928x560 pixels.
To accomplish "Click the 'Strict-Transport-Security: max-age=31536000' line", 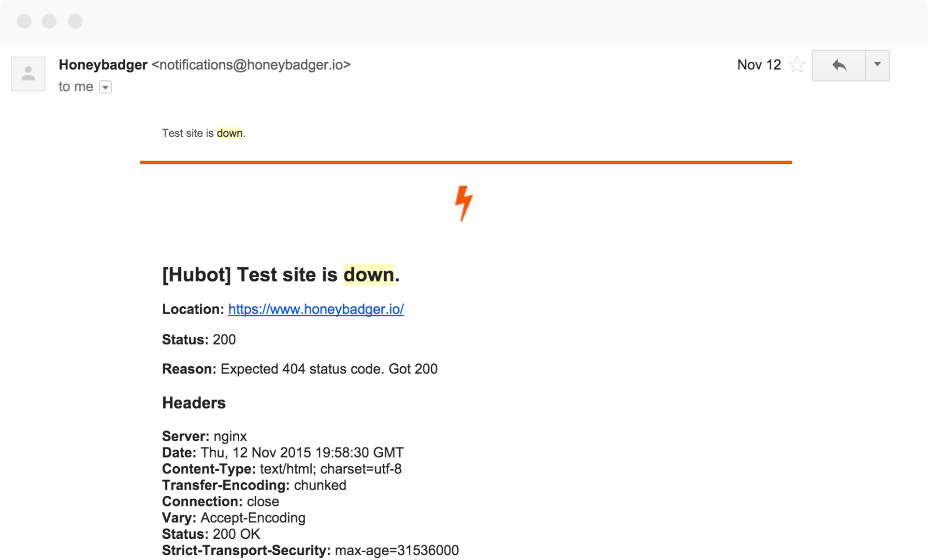I will point(310,550).
